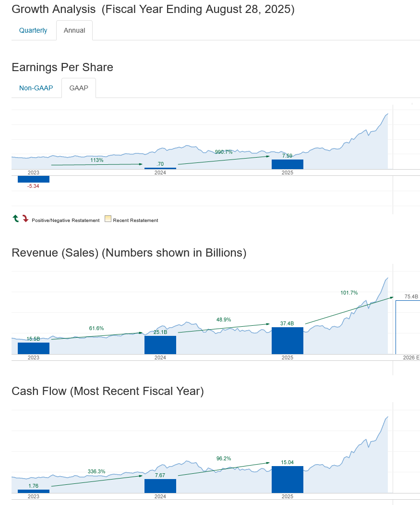Viewport: 420px width, 505px height.
Task: Click the 2024 cash flow bar labeled 7.67
Action: click(x=160, y=486)
